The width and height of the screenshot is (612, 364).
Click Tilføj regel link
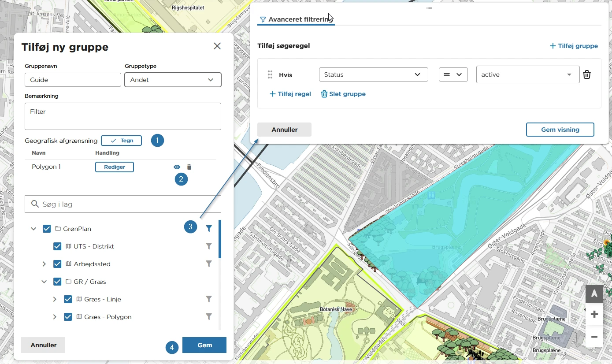tap(290, 94)
